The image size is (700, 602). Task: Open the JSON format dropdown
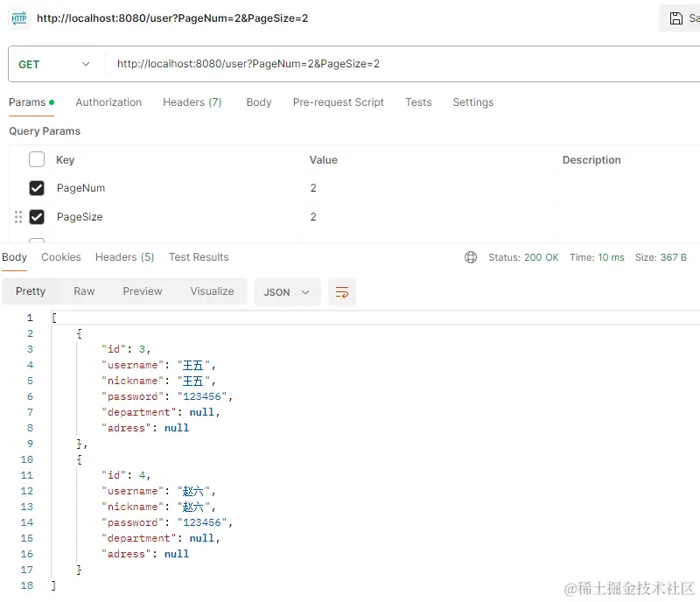click(x=287, y=292)
